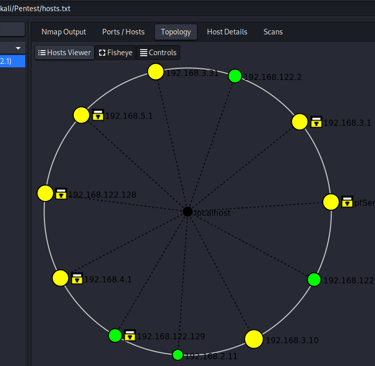Select the yellow pfSense host node
This screenshot has height=366, width=375.
331,202
